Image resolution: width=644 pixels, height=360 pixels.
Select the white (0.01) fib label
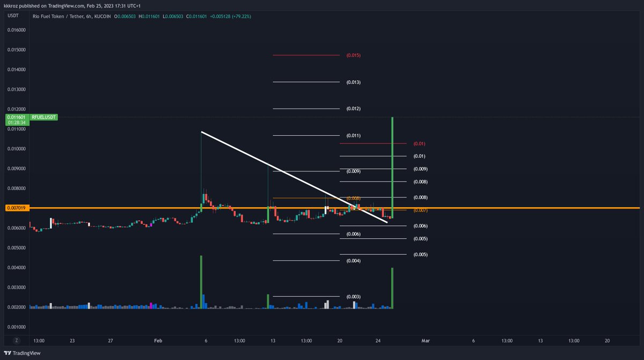click(x=419, y=156)
